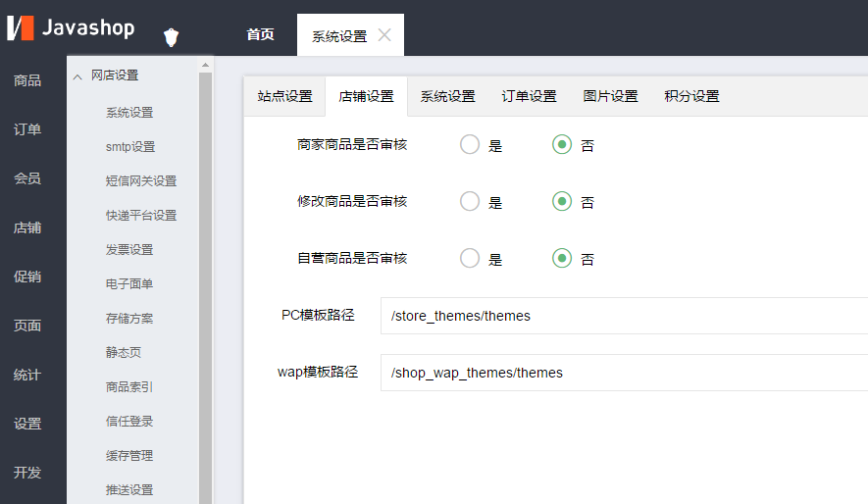The width and height of the screenshot is (868, 504).
Task: Open 商品 in the main sidebar
Action: (x=27, y=80)
